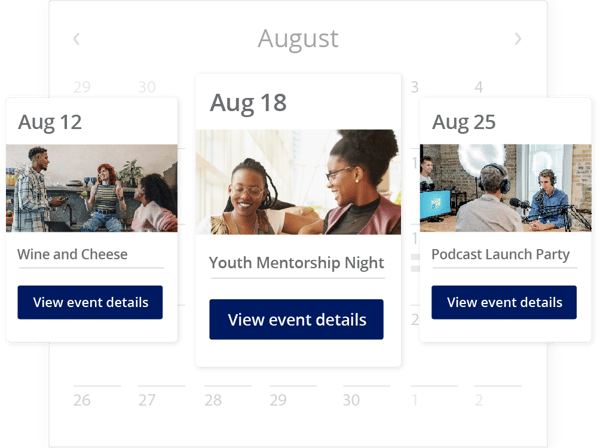Click the Wine and Cheese event title
The height and width of the screenshot is (448, 600).
pos(73,254)
